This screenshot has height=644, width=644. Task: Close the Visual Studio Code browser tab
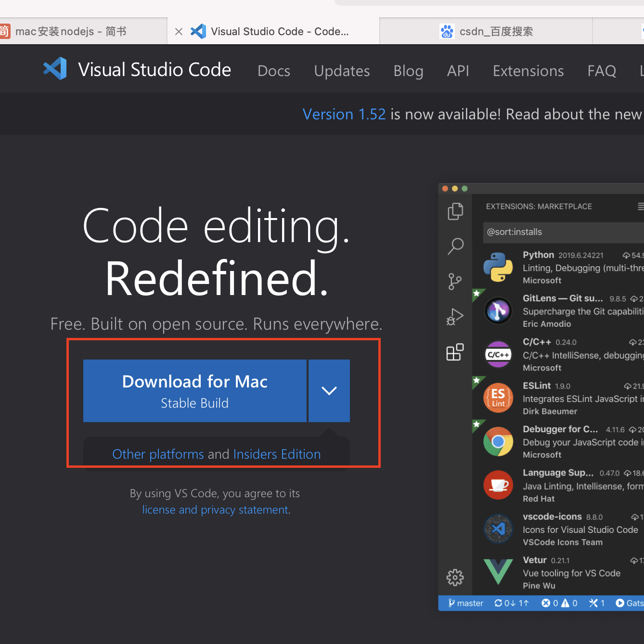point(179,32)
